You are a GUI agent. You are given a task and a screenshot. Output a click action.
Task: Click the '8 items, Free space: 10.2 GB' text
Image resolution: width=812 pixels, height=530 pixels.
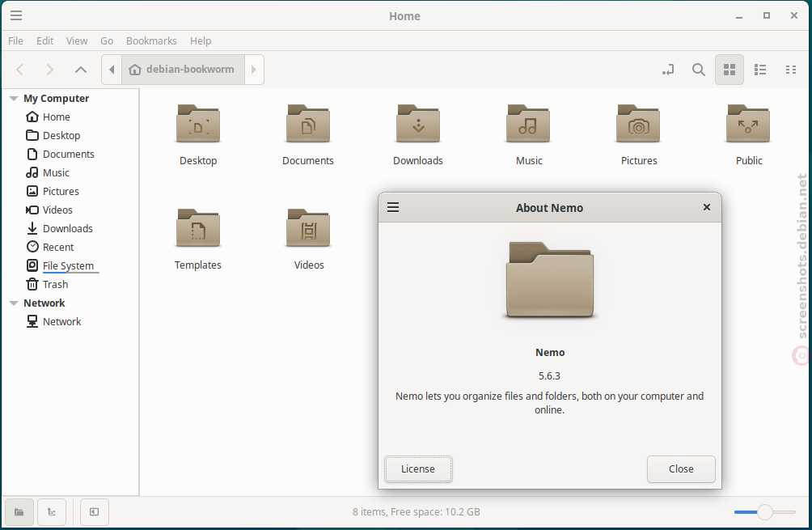[417, 512]
